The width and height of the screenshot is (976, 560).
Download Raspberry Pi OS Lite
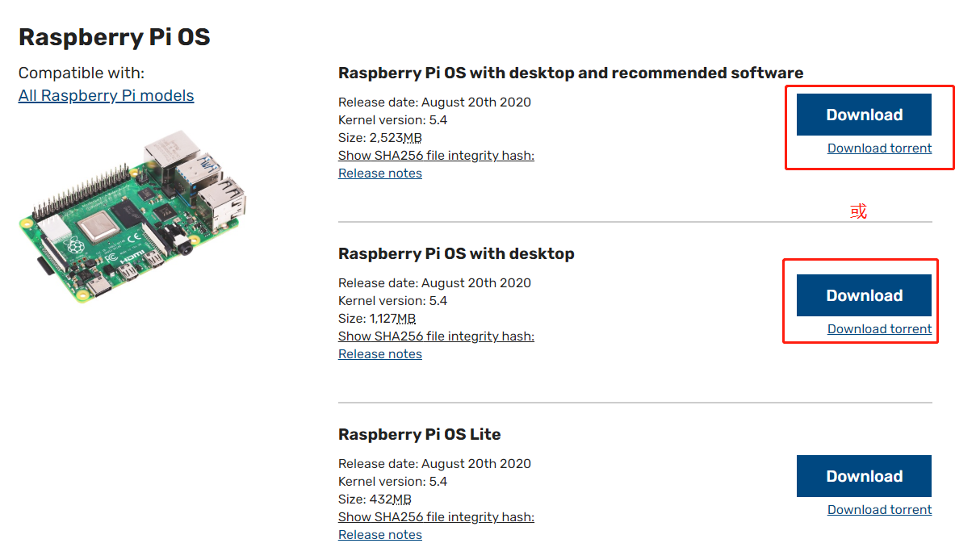[x=864, y=476]
